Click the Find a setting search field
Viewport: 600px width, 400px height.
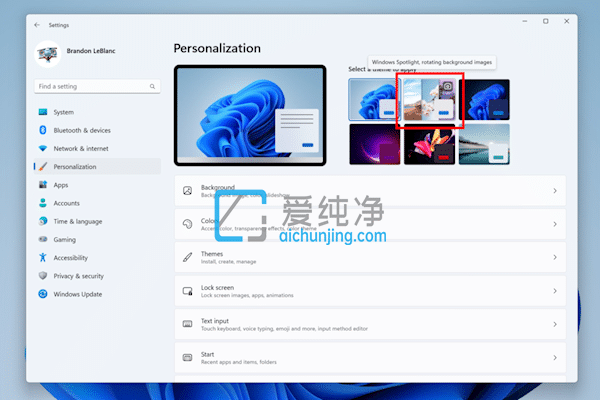[x=97, y=86]
